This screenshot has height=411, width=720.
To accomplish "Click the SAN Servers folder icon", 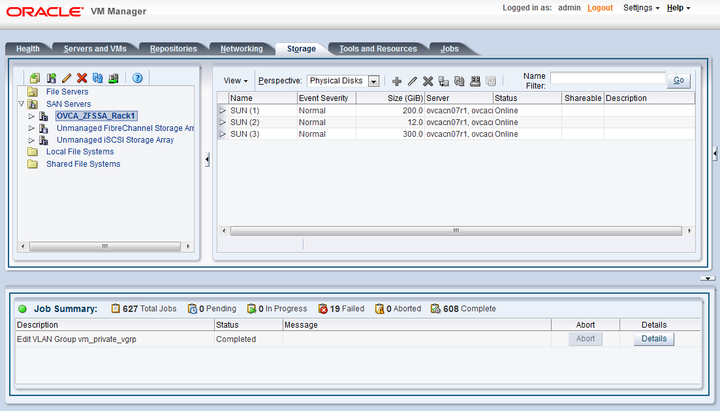I will (x=33, y=104).
